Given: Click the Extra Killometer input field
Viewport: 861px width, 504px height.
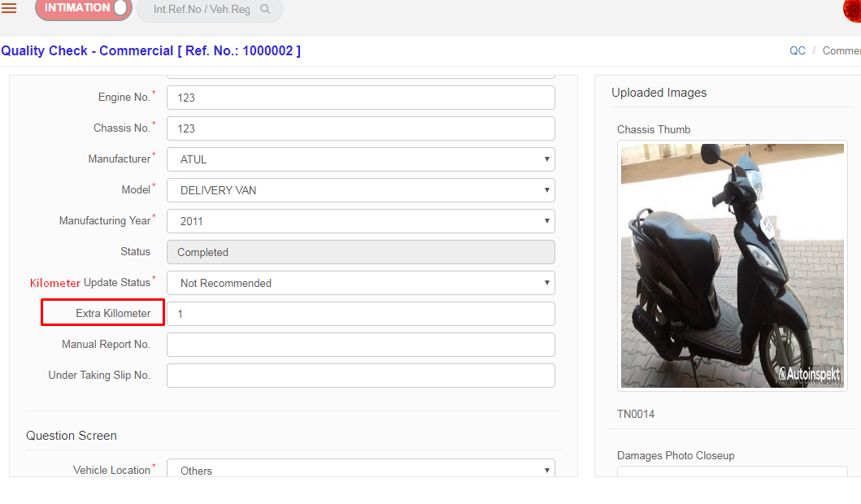Looking at the screenshot, I should 360,314.
